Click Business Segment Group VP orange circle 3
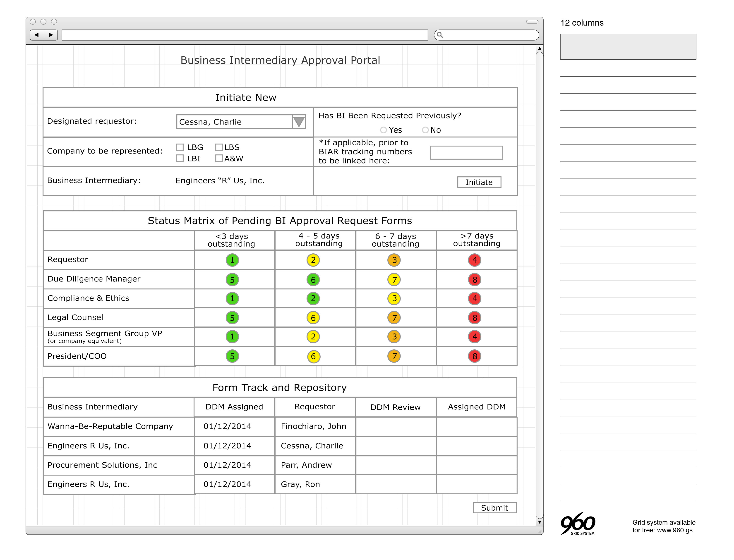The image size is (734, 560). [x=394, y=337]
